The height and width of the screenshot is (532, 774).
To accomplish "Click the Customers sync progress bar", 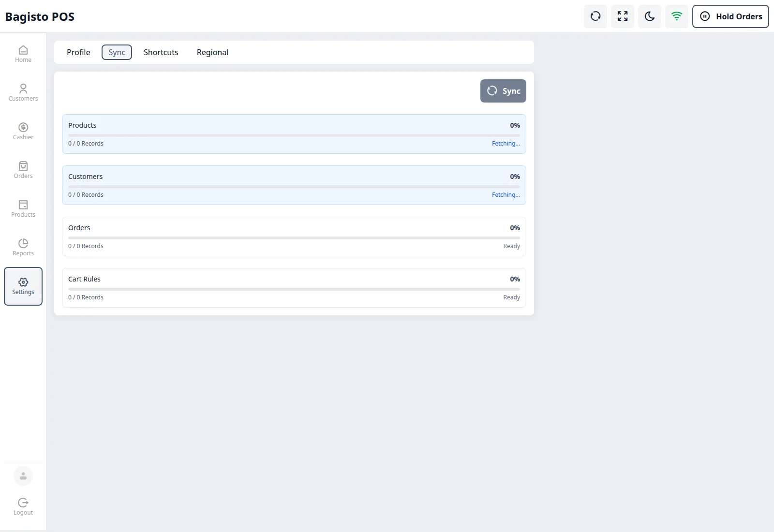I will coord(294,187).
